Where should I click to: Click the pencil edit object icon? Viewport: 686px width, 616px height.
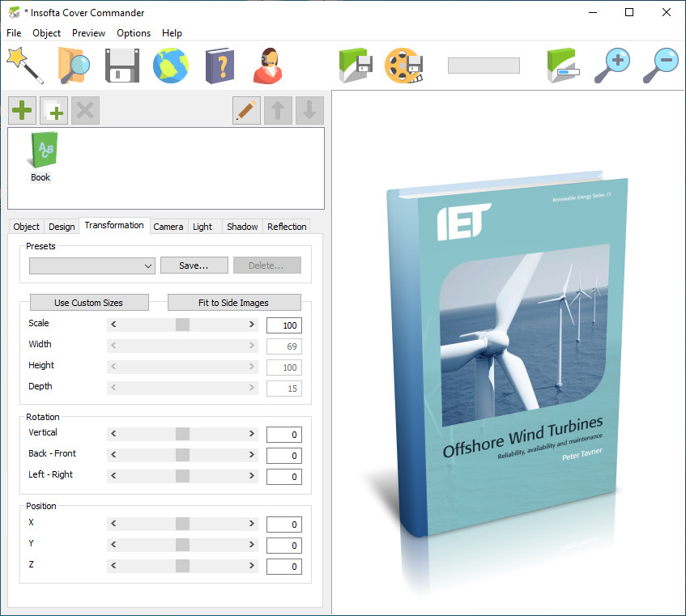coord(246,111)
